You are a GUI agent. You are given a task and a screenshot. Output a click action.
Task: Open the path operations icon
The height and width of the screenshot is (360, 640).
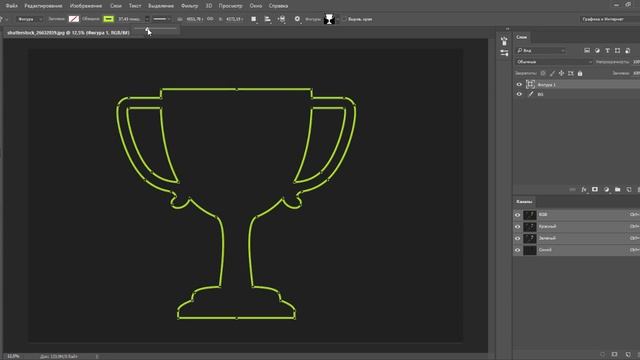[x=253, y=19]
